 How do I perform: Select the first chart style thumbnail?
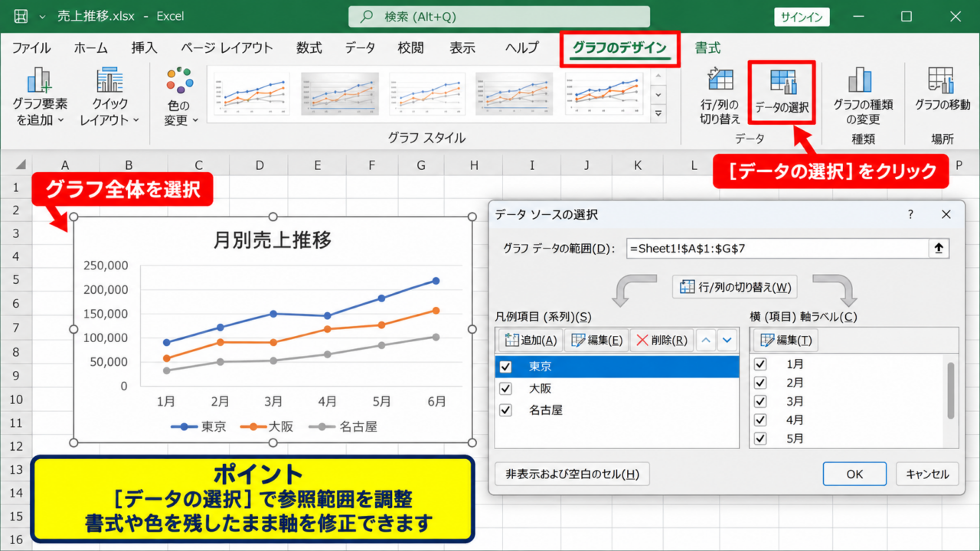coord(250,93)
